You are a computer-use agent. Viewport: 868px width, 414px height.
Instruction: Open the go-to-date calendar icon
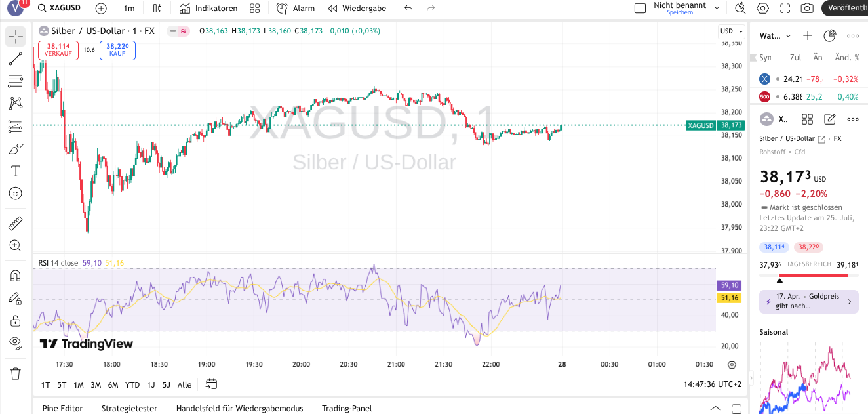[211, 384]
